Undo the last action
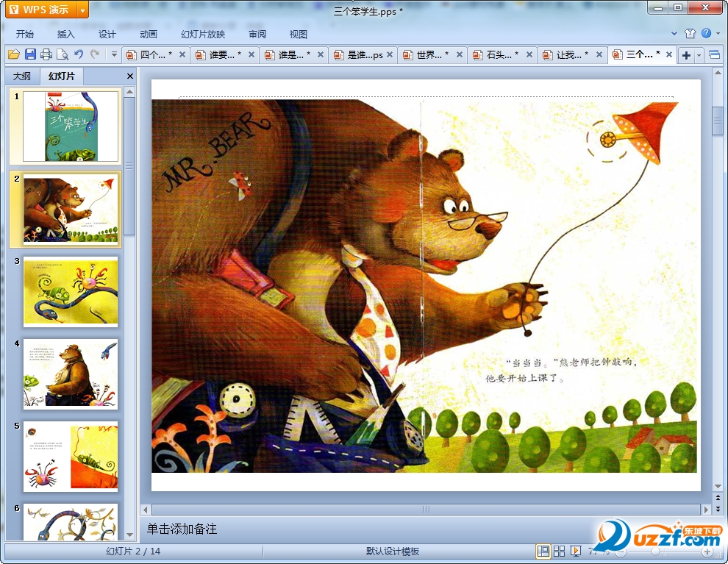This screenshot has height=564, width=728. click(79, 54)
